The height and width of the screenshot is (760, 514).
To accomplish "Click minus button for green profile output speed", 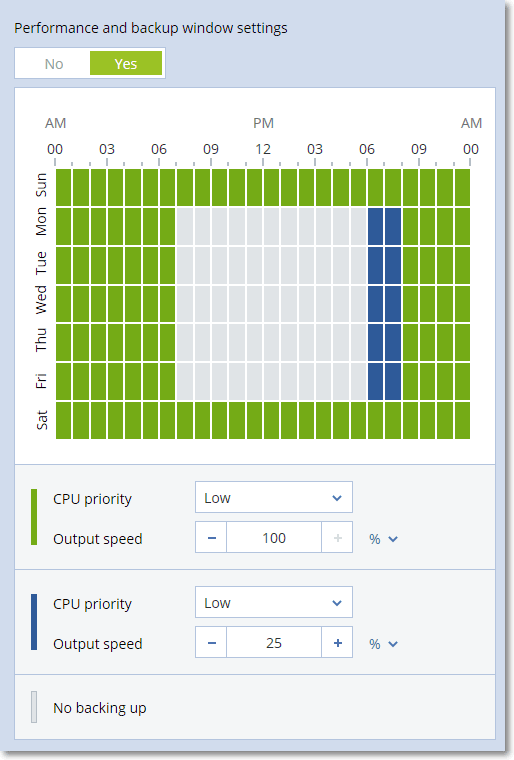I will point(211,538).
